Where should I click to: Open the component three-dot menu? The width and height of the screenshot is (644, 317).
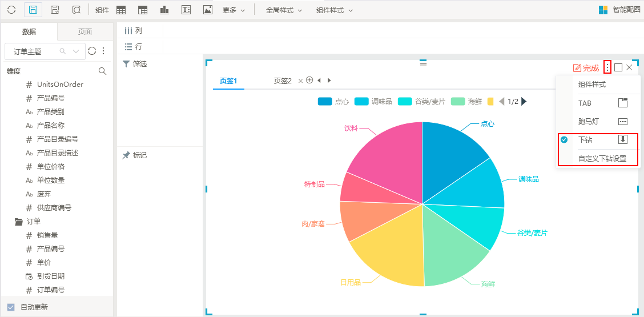pos(607,67)
